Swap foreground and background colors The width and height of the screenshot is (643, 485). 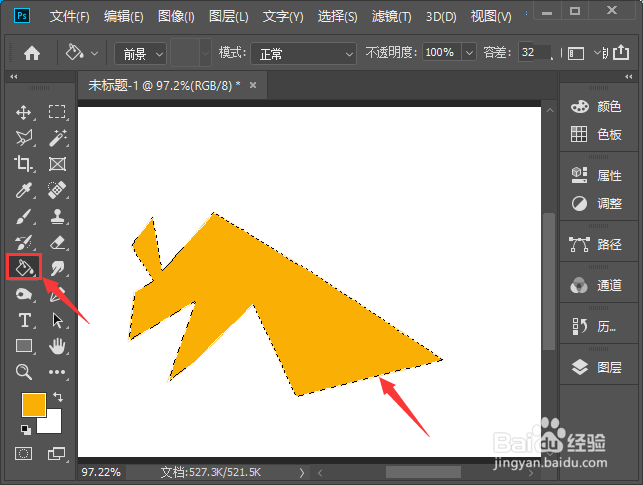(x=58, y=397)
